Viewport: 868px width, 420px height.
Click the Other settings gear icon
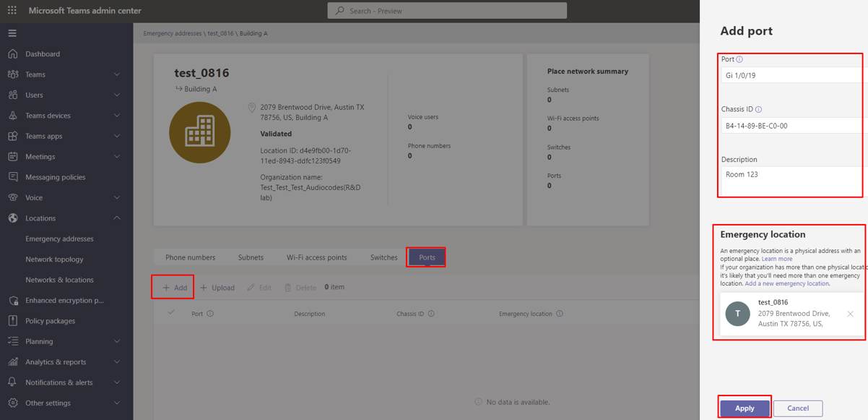[13, 403]
